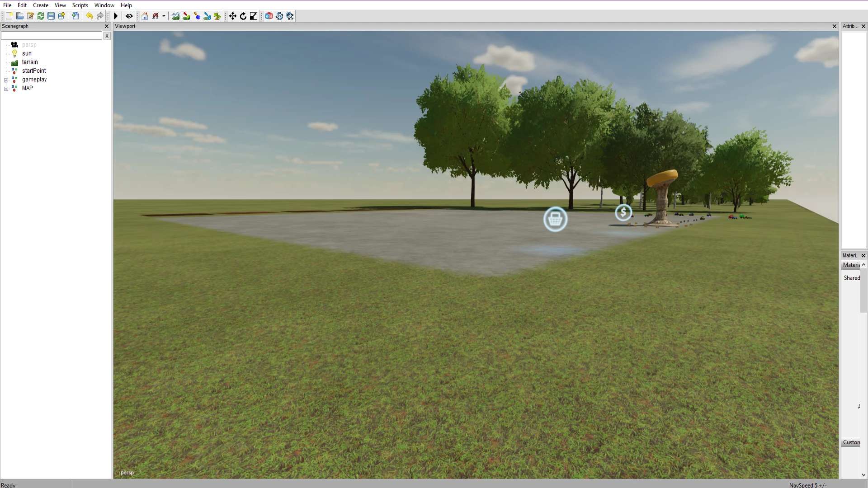Viewport: 868px width, 488px height.
Task: Expand the gameplay node in Scenegraph
Action: click(6, 80)
